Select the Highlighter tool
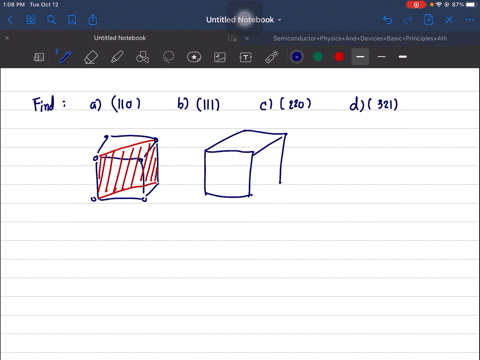480x360 pixels. [x=117, y=57]
